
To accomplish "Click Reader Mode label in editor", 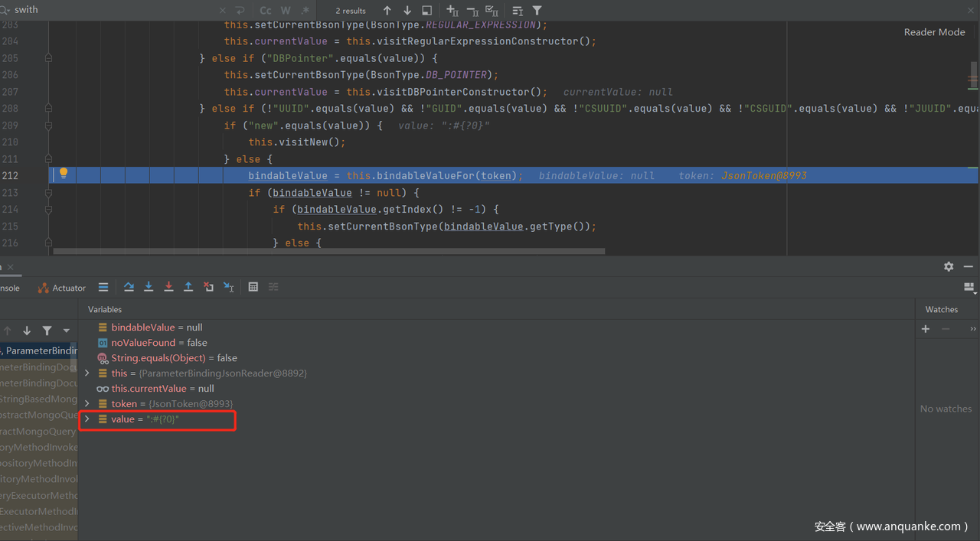I will 934,32.
